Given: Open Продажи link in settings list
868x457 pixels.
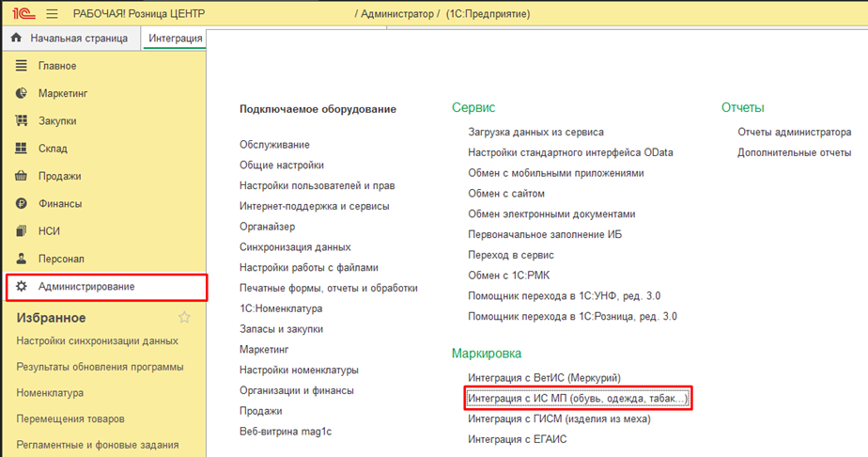Looking at the screenshot, I should 261,411.
